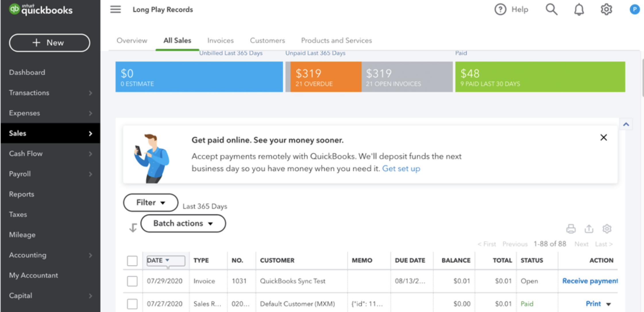This screenshot has width=644, height=312.
Task: Click the export icon above the table
Action: (589, 229)
